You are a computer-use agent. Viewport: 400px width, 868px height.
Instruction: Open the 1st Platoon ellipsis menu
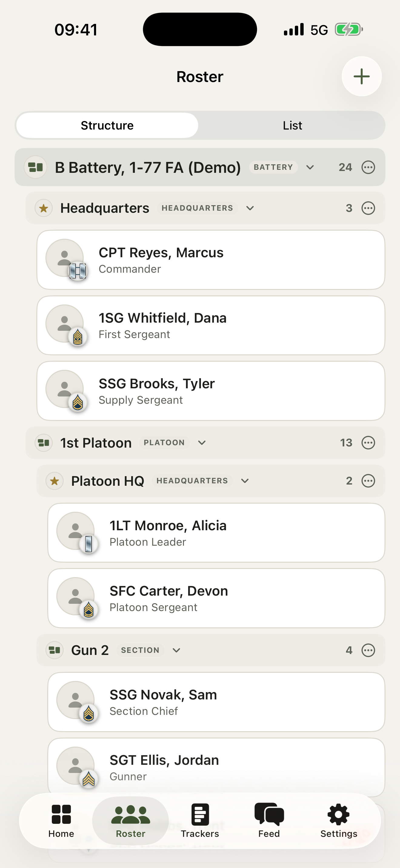(368, 442)
